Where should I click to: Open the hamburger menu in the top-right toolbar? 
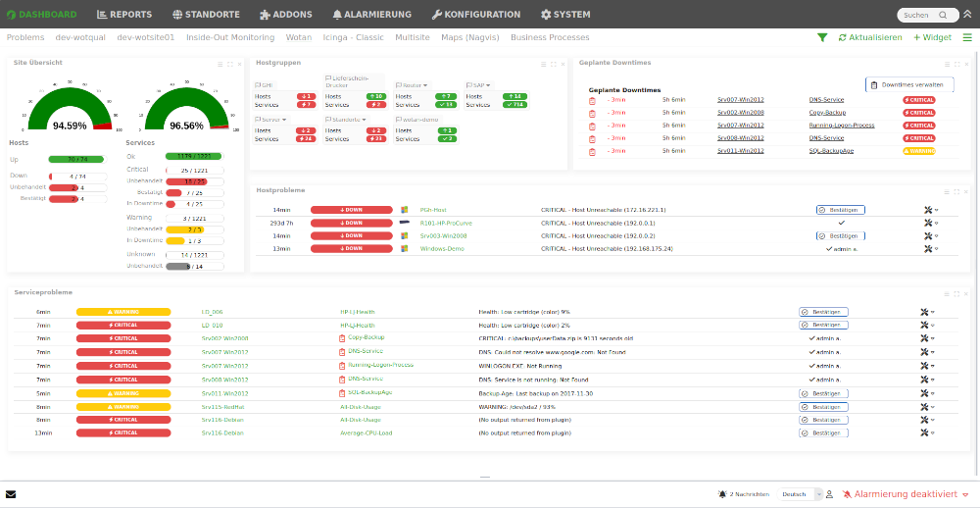coord(967,37)
